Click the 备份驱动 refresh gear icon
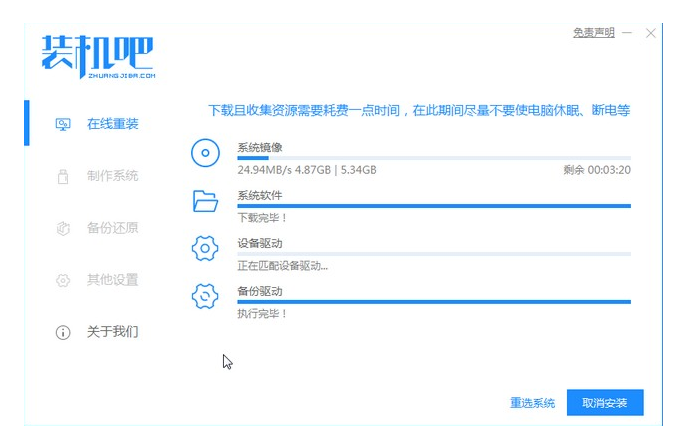Viewport: 673px width, 441px height. [205, 296]
